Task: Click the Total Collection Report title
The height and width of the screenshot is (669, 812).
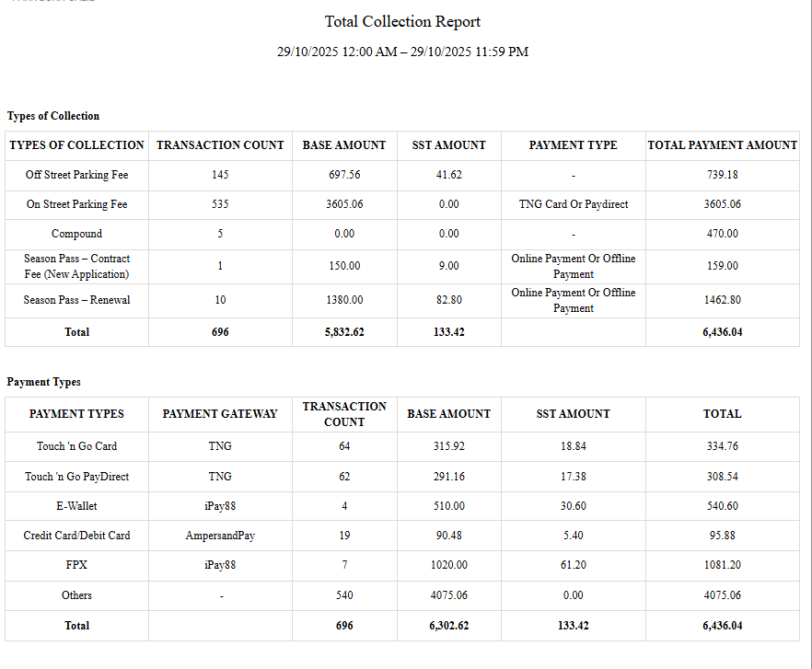Action: (402, 21)
